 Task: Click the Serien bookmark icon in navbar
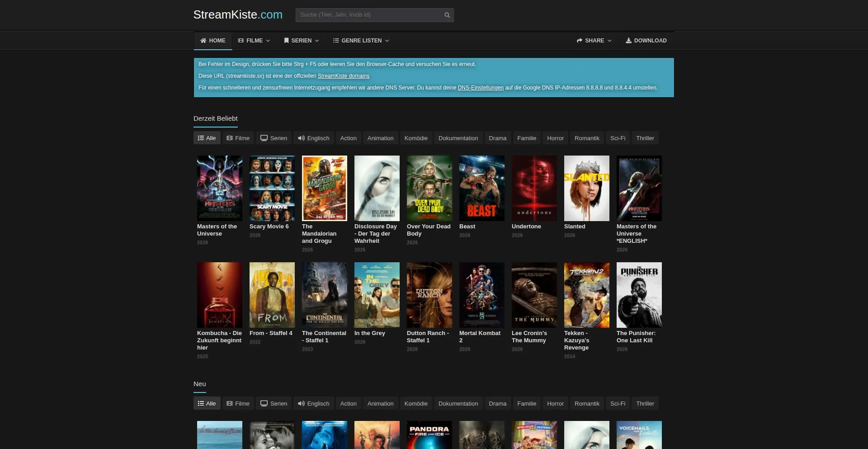(286, 41)
